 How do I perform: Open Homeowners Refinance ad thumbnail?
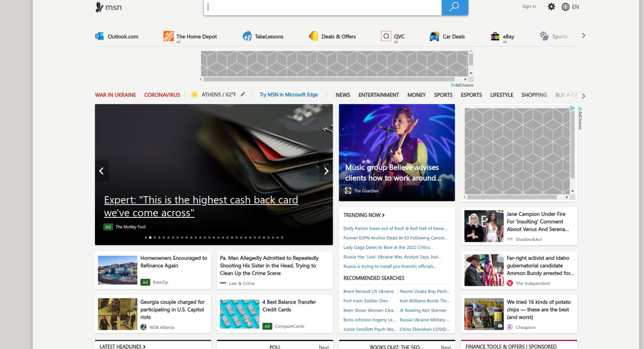(117, 270)
